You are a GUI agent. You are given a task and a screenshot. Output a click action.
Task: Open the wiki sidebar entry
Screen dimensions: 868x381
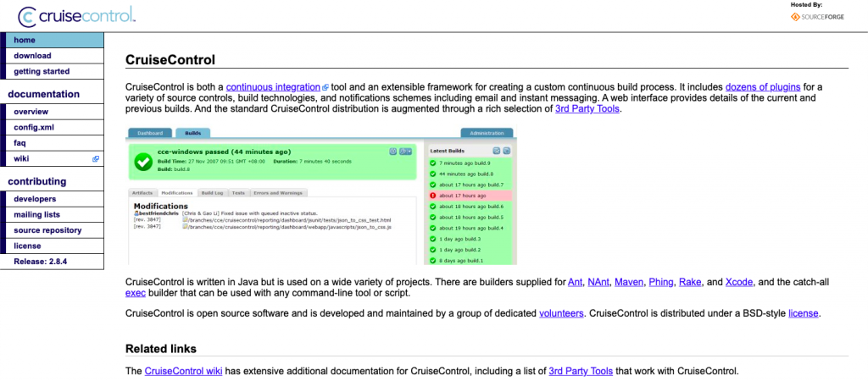[52, 158]
